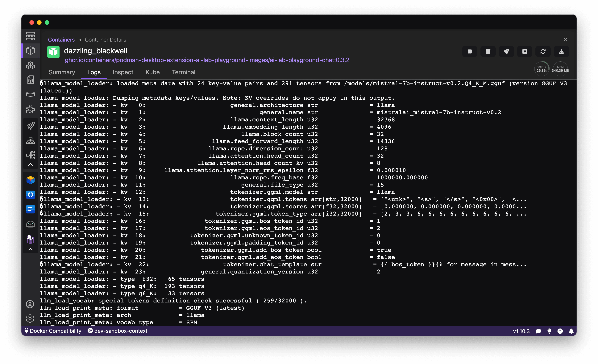
Task: Open the Images section in sidebar
Action: 30,80
